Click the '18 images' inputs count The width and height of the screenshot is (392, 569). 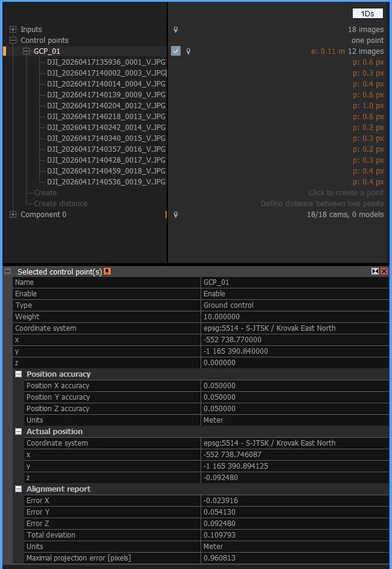[x=365, y=30]
